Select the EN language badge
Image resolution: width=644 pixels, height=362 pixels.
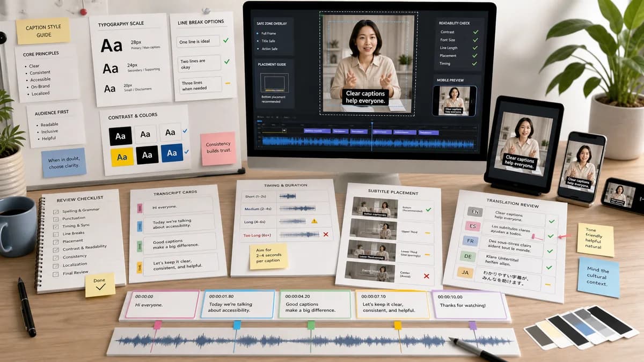point(474,212)
